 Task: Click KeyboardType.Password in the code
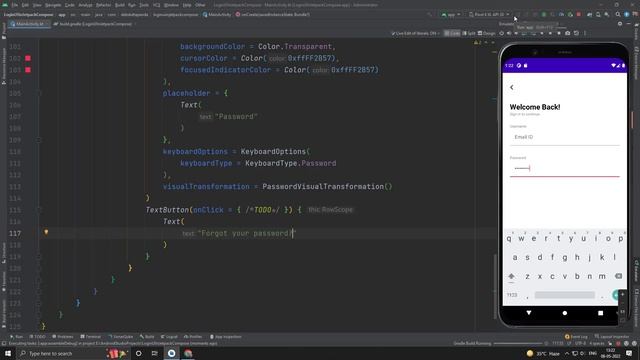(x=291, y=163)
